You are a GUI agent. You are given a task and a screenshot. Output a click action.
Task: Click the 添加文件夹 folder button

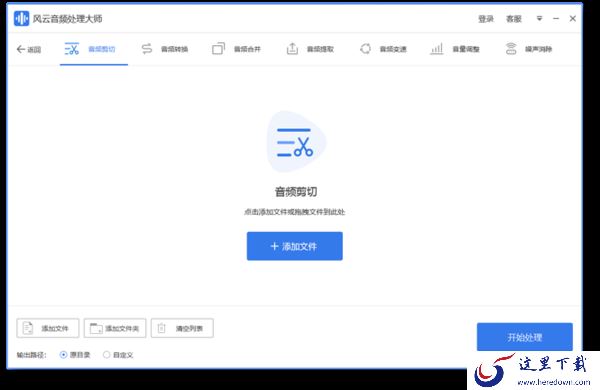point(115,328)
